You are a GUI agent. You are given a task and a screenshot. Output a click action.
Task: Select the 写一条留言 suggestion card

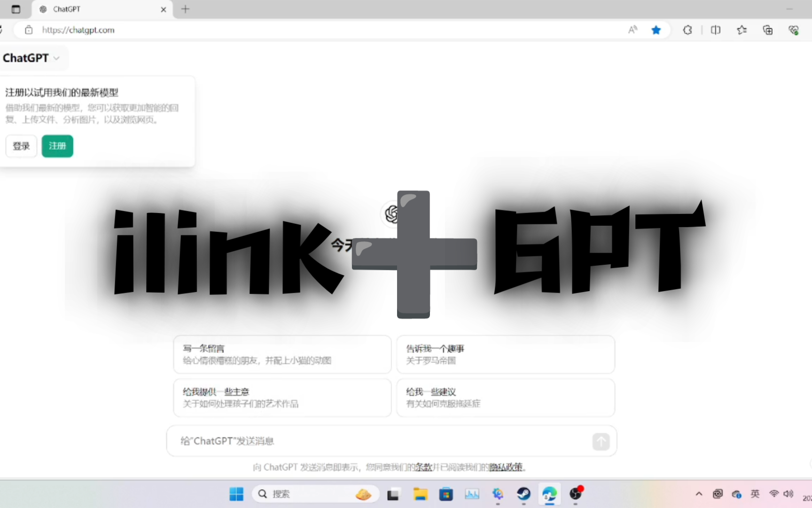(x=282, y=354)
